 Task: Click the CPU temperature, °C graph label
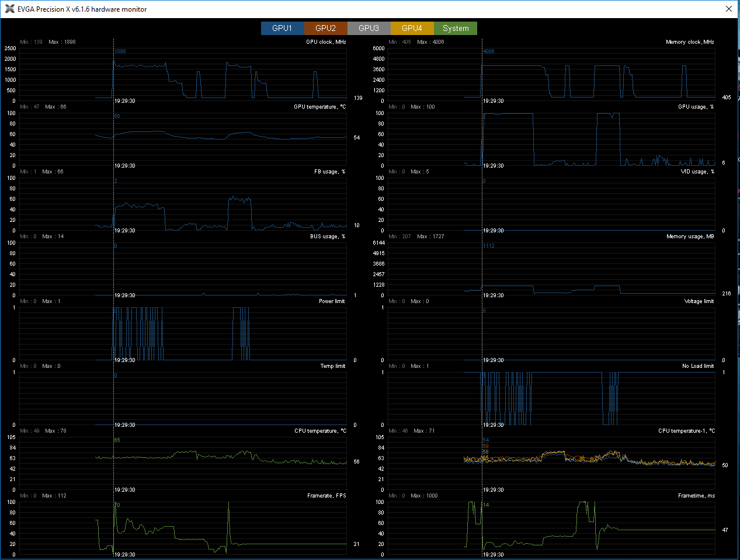(321, 431)
